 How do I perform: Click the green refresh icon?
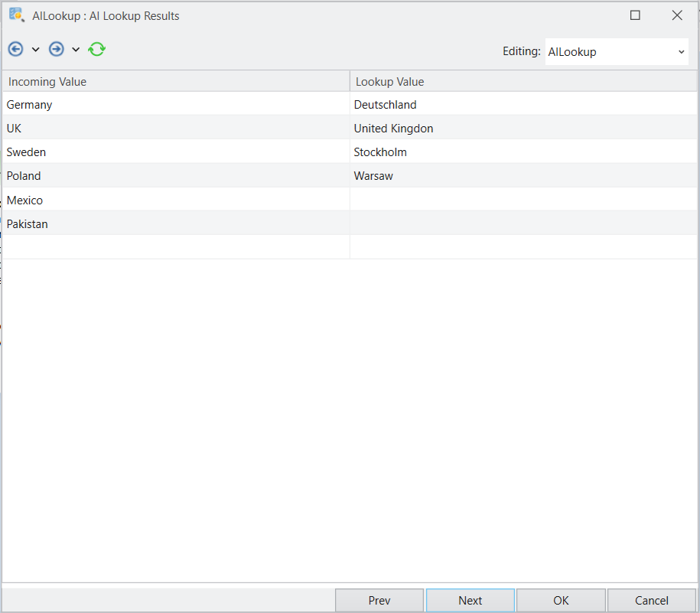[96, 49]
